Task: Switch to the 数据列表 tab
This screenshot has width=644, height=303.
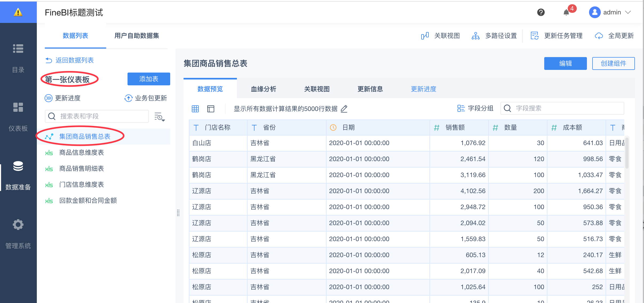Action: (x=75, y=36)
